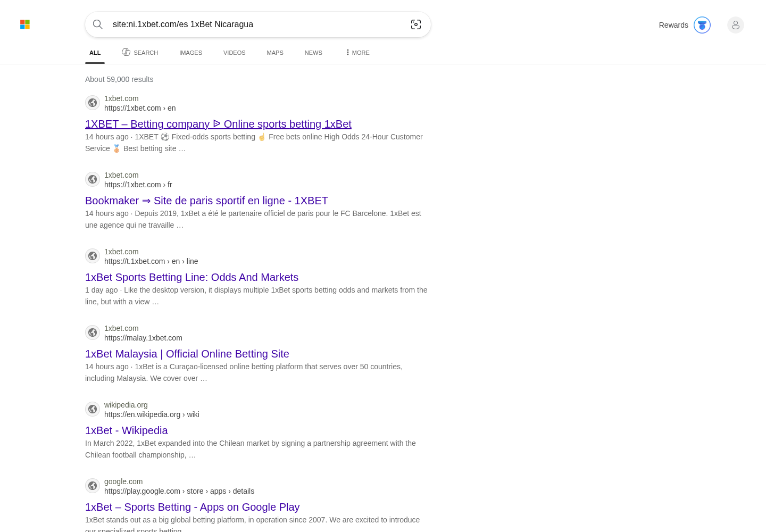Open Bookmaker Site de paris sportif link
The height and width of the screenshot is (532, 766).
click(206, 201)
